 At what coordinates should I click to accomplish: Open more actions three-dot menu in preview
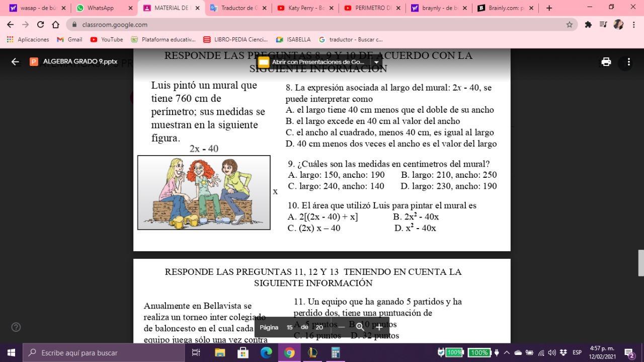pos(628,61)
